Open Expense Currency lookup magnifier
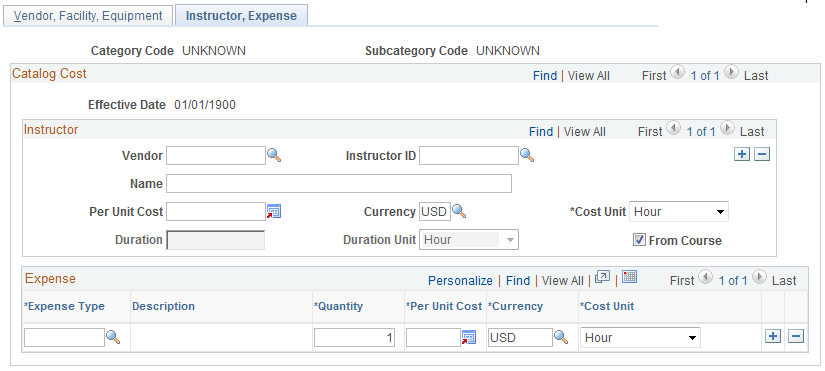Screen dimensions: 825x371 [561, 337]
